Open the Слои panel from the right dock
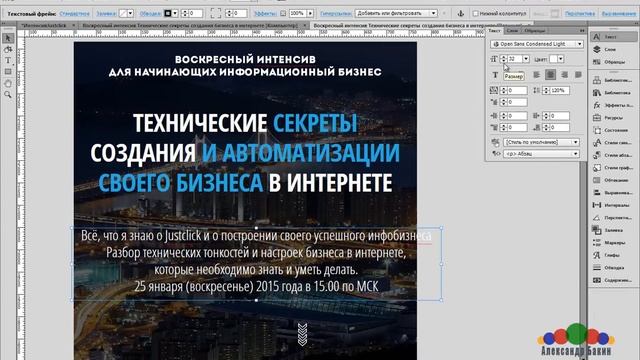 612,49
